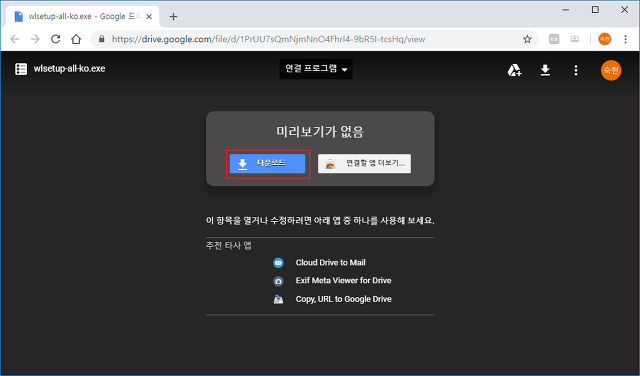Click the padlock site security icon
Viewport: 640px width, 376px height.
[x=102, y=39]
